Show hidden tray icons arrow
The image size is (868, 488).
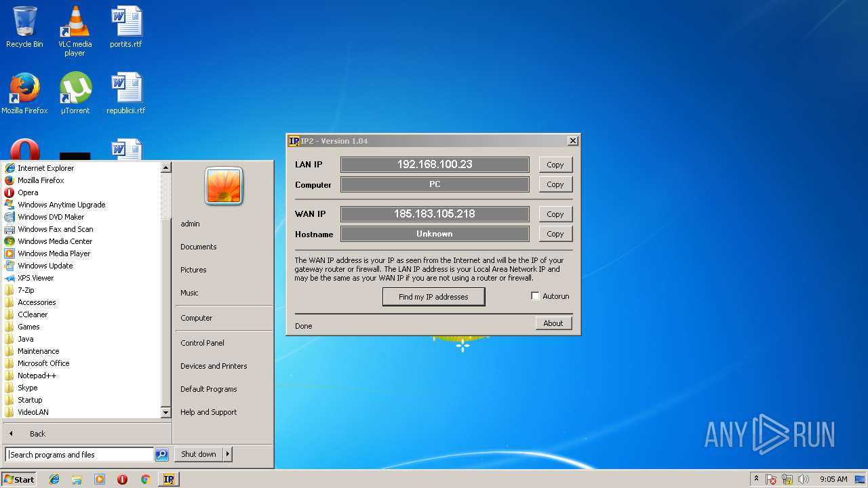coord(756,479)
